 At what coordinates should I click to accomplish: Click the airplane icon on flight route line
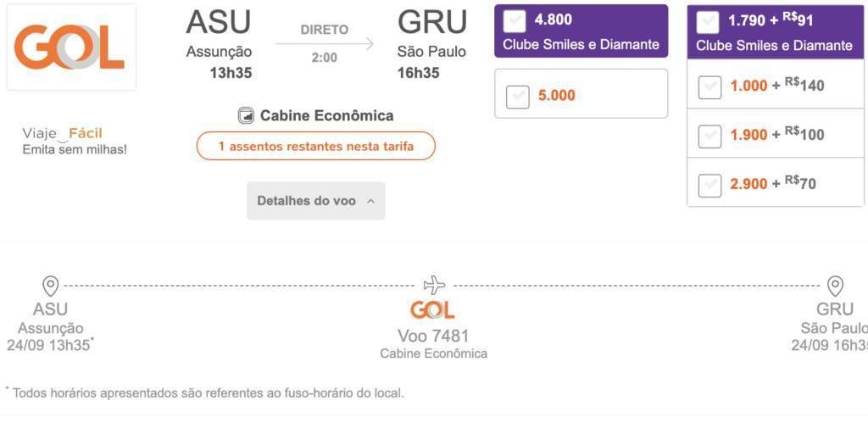tap(434, 285)
